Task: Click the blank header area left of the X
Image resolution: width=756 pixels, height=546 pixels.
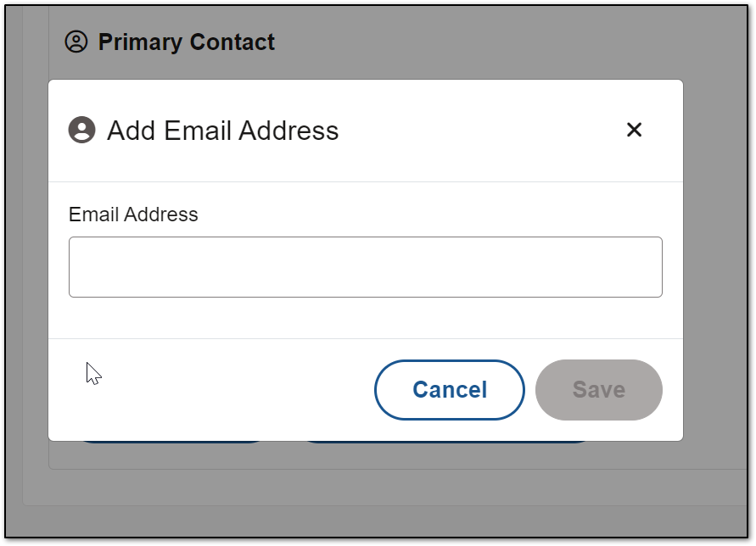Action: pyautogui.click(x=482, y=130)
